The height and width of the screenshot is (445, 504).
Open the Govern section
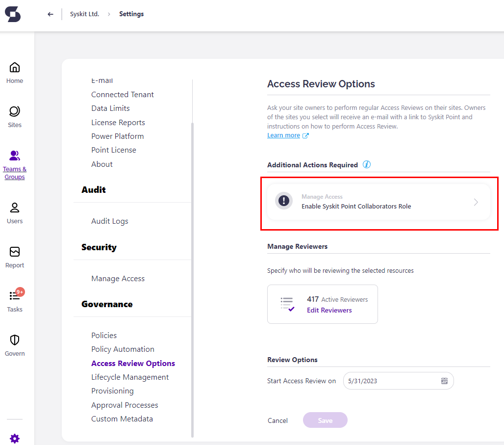[x=14, y=343]
